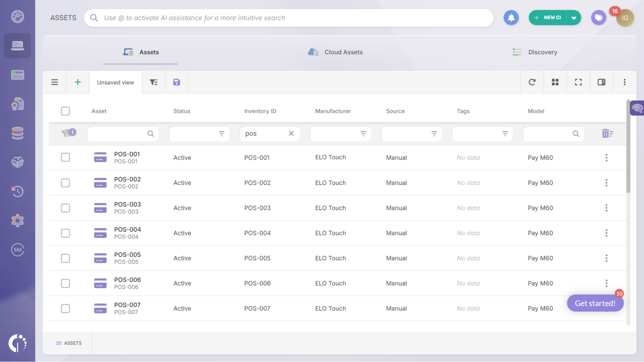Viewport: 644px width, 362px height.
Task: Open the Software packages icon in the sidebar
Action: click(x=17, y=162)
